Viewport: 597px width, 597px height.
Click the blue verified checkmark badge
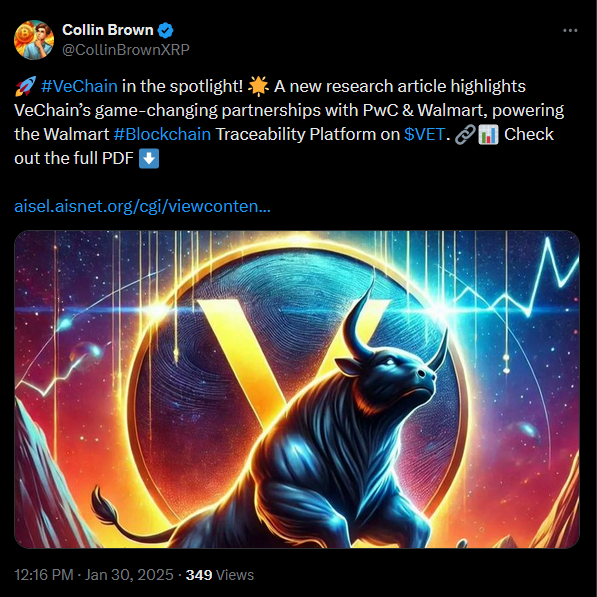tap(165, 30)
